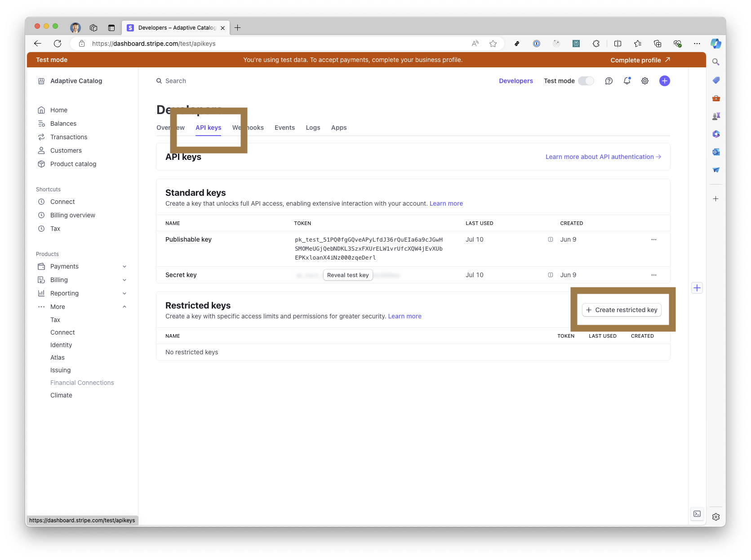The width and height of the screenshot is (751, 560).
Task: Click info icon in Secret key row
Action: [551, 275]
